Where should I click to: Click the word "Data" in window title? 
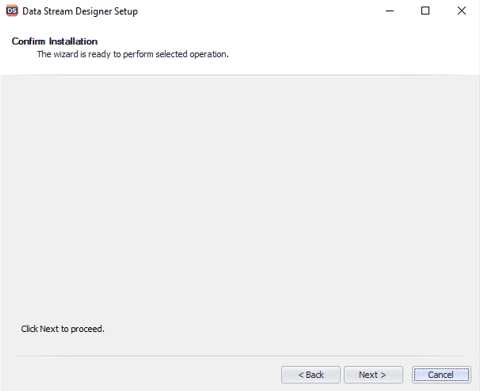pos(32,11)
